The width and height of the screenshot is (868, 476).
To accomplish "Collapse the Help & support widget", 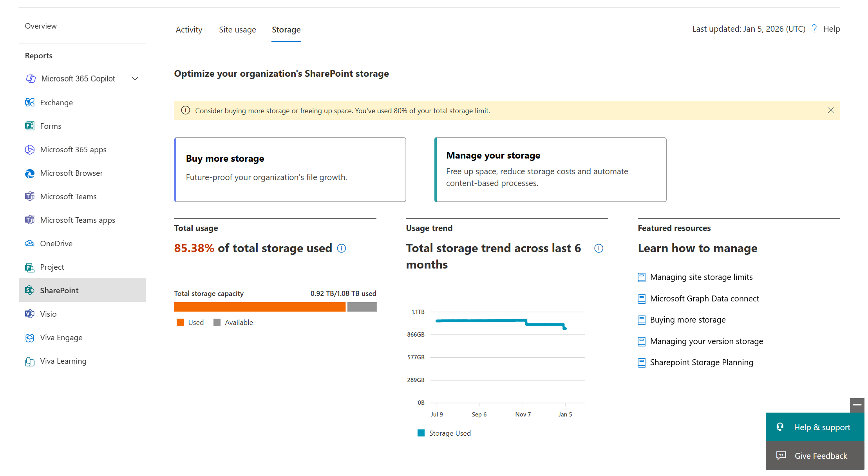I will click(857, 405).
